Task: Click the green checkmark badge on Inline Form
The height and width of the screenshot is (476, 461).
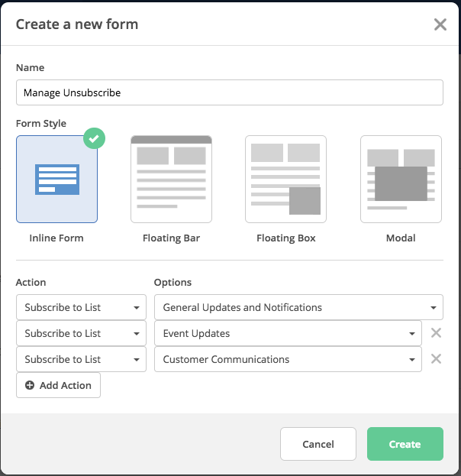Action: (x=94, y=138)
